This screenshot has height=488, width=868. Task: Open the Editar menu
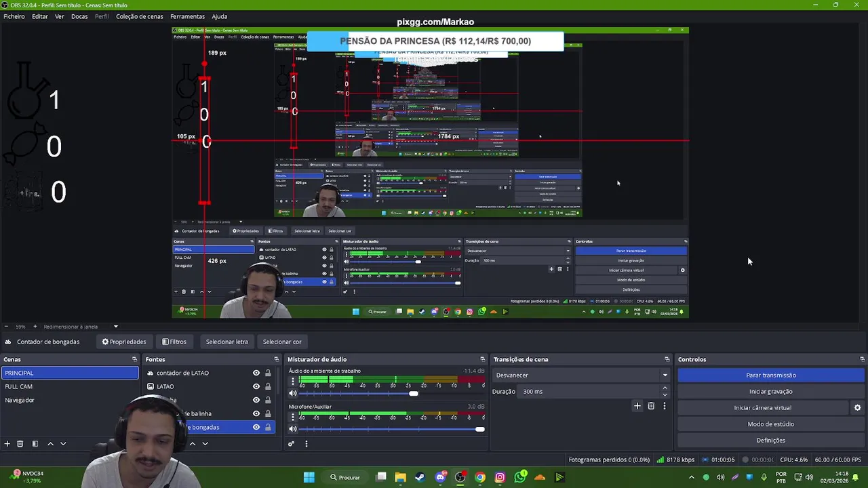click(40, 16)
